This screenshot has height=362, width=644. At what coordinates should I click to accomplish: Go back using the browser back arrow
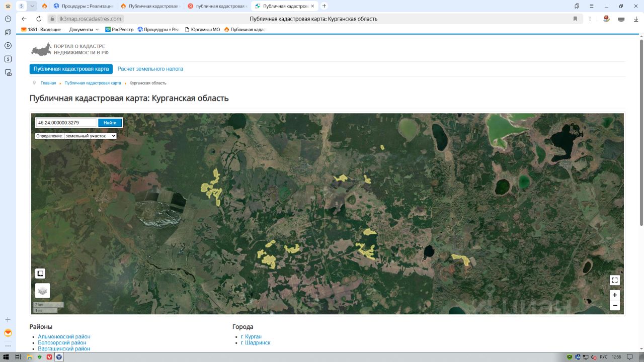click(x=24, y=19)
